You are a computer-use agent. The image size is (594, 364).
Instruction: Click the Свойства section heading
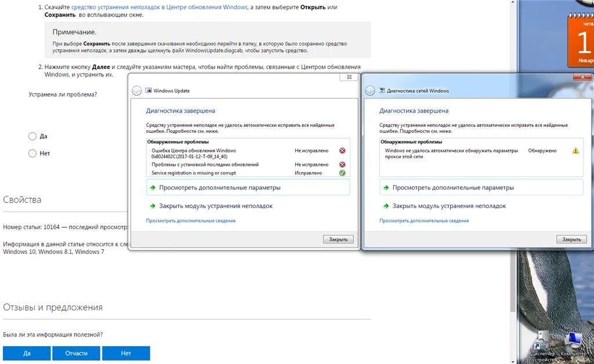22,200
